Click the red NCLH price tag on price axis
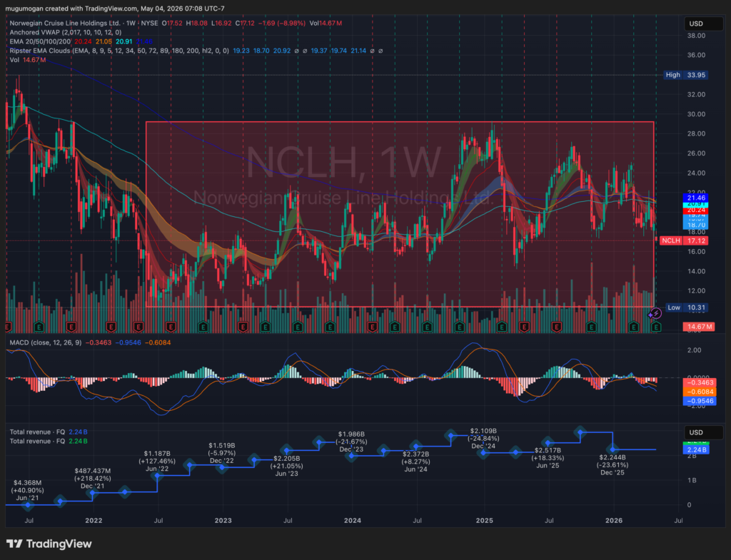Viewport: 731px width, 560px height. [685, 240]
